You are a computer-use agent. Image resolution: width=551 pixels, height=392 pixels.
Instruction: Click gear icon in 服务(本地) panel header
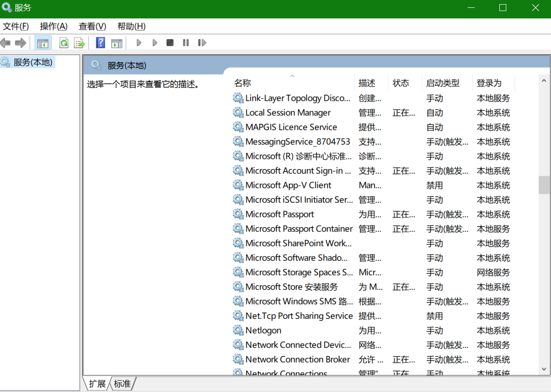[x=95, y=65]
